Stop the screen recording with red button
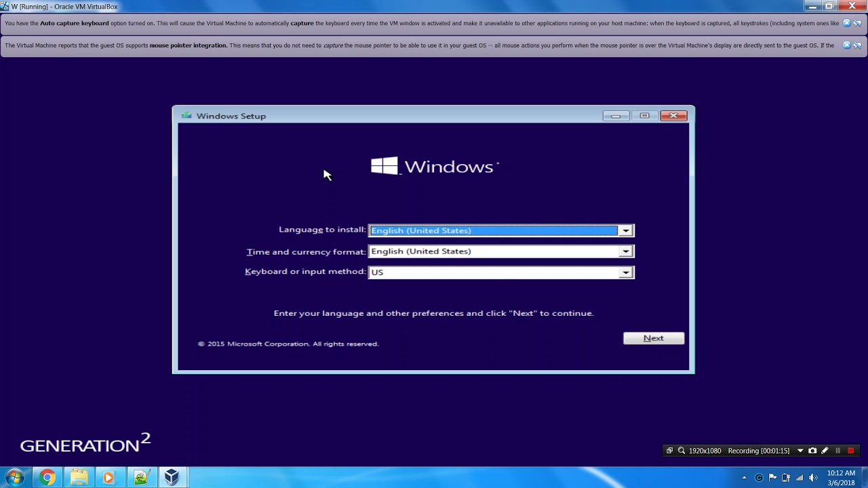The height and width of the screenshot is (488, 868). point(851,451)
